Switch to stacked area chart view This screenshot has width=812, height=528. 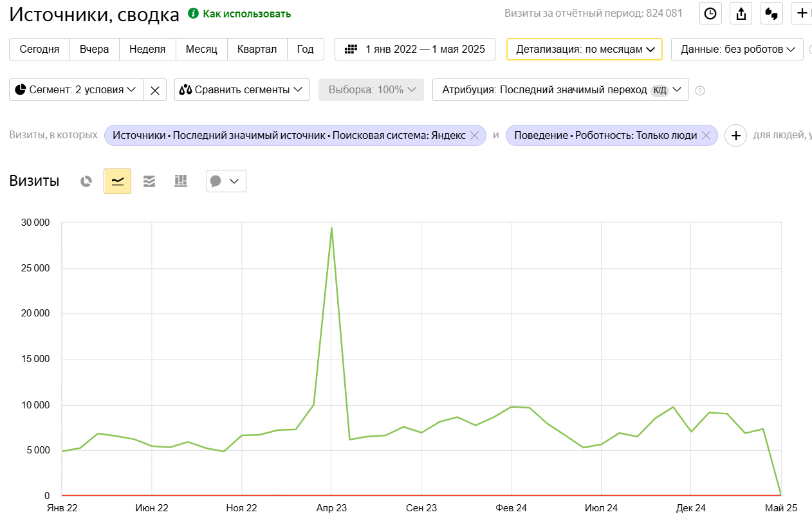[149, 181]
